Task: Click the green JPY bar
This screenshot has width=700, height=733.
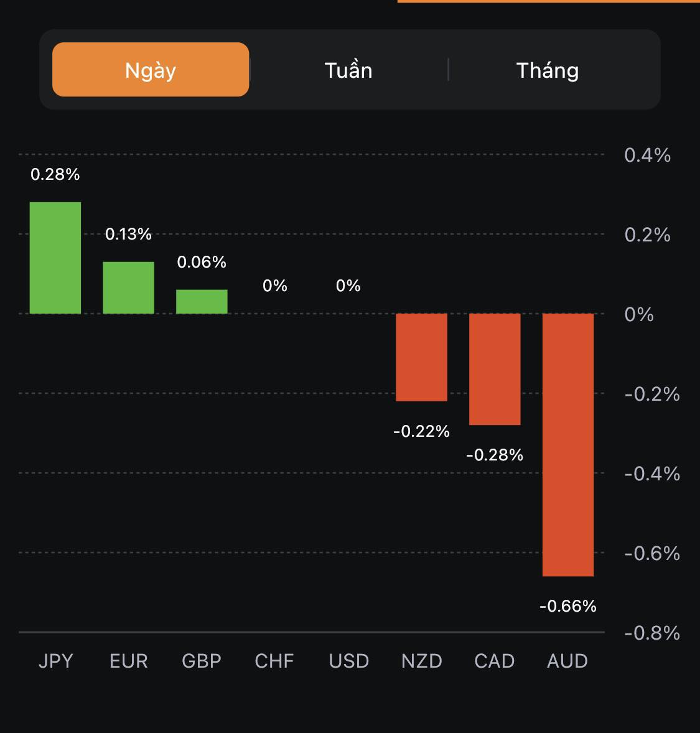Action: (55, 258)
